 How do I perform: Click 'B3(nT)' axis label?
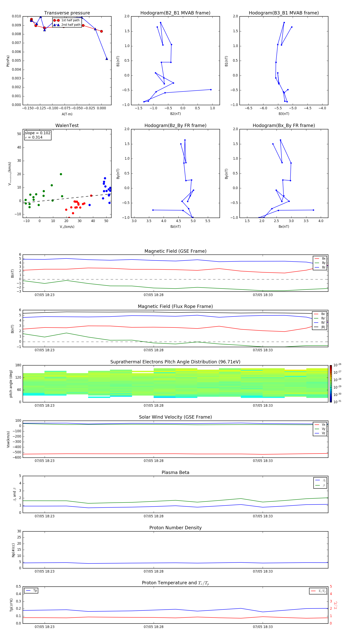click(x=284, y=114)
